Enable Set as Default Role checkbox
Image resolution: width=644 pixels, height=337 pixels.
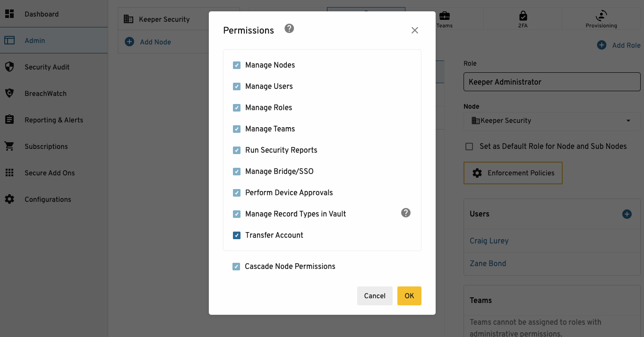pos(469,147)
